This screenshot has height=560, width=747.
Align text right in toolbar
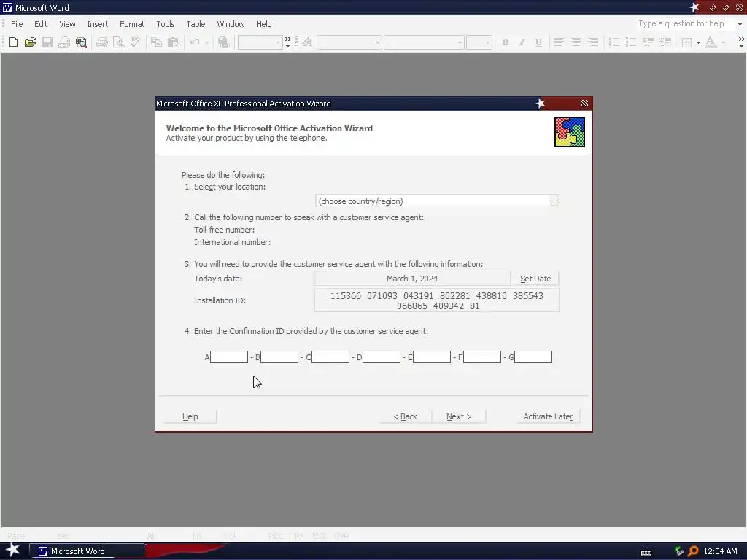click(x=593, y=42)
